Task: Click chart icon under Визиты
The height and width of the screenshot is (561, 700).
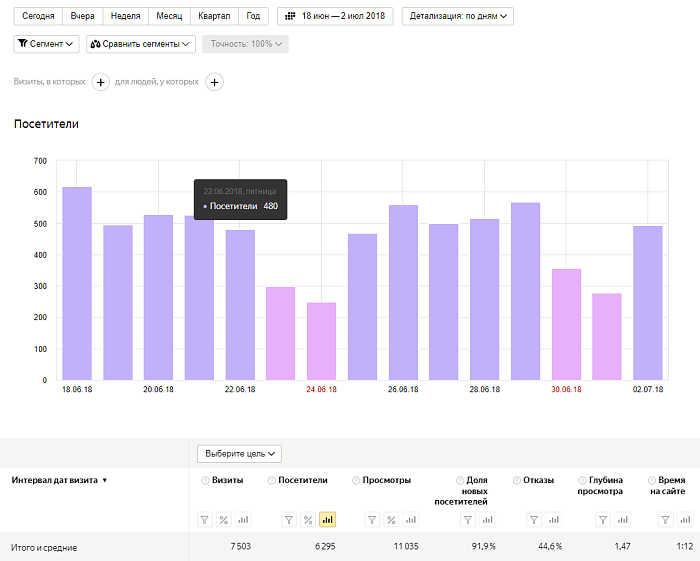Action: click(x=243, y=520)
